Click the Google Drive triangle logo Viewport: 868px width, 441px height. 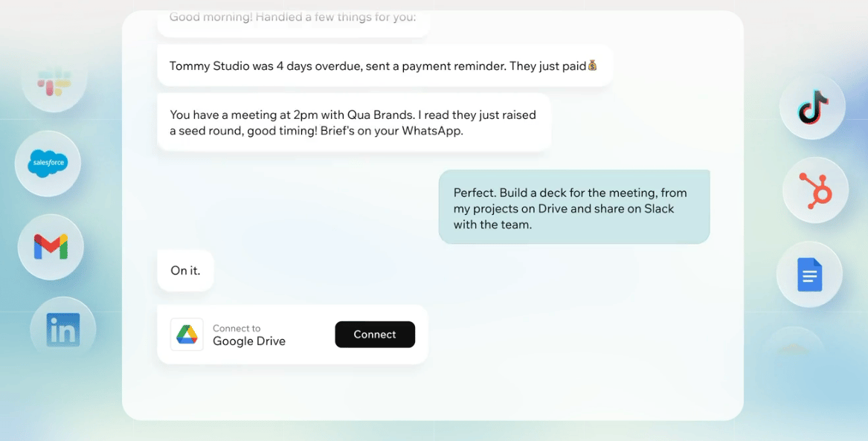coord(187,334)
